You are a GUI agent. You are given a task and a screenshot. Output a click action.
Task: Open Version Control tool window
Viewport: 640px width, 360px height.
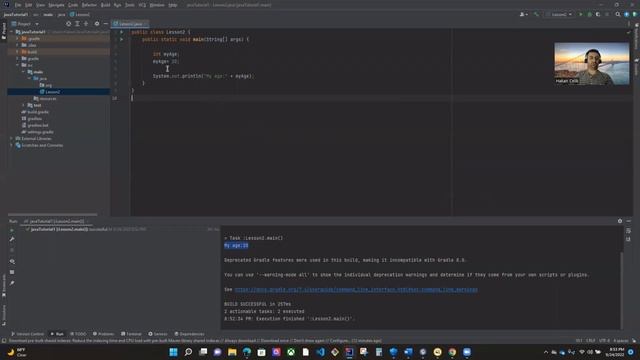pos(27,334)
